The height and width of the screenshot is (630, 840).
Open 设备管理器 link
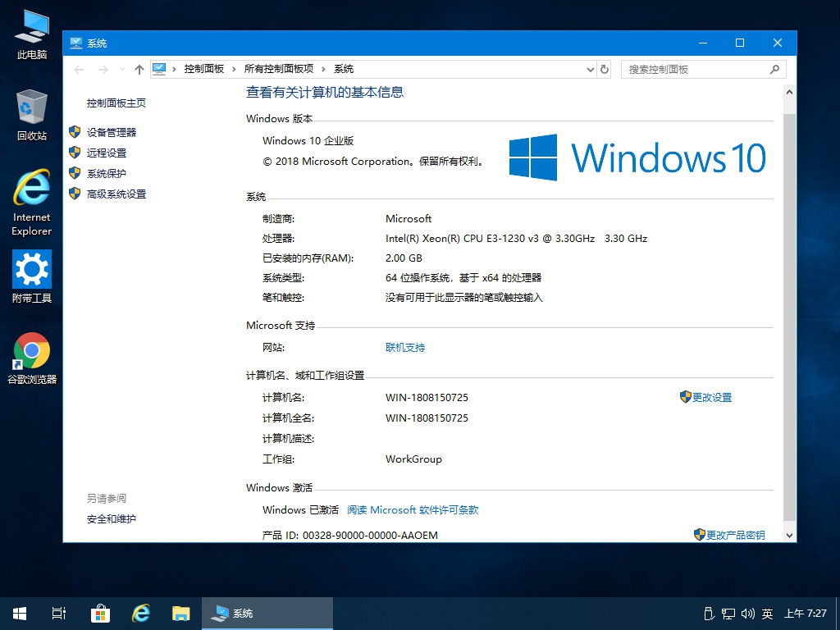pos(112,132)
